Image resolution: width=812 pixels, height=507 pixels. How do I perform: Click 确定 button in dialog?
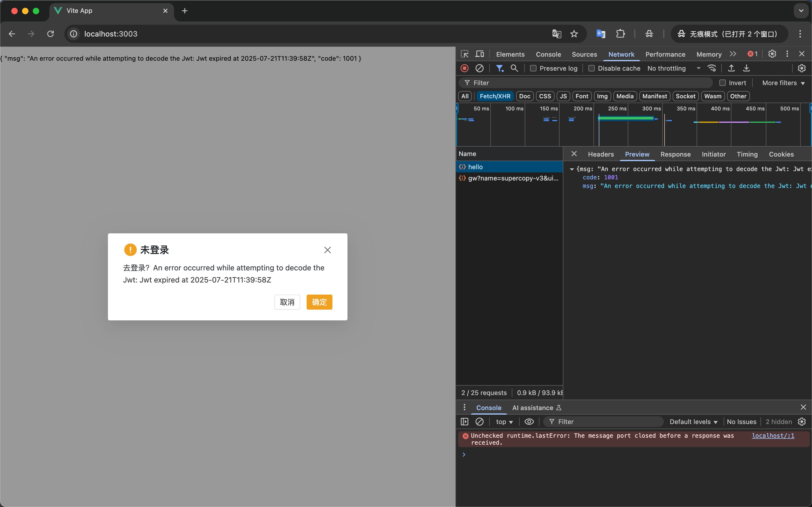(319, 302)
